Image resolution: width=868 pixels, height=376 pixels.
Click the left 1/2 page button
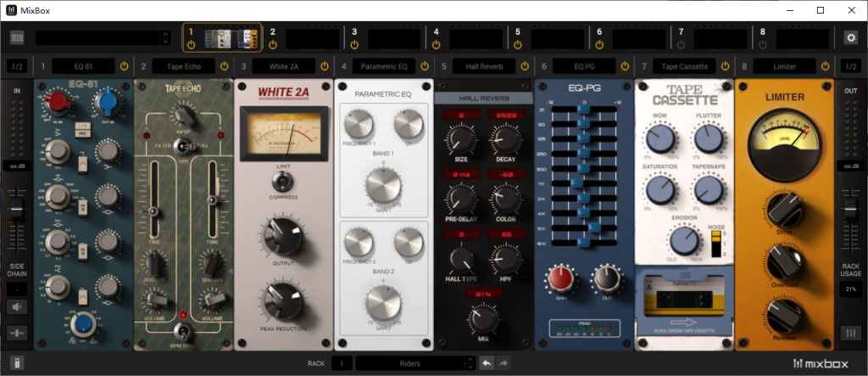coord(18,65)
